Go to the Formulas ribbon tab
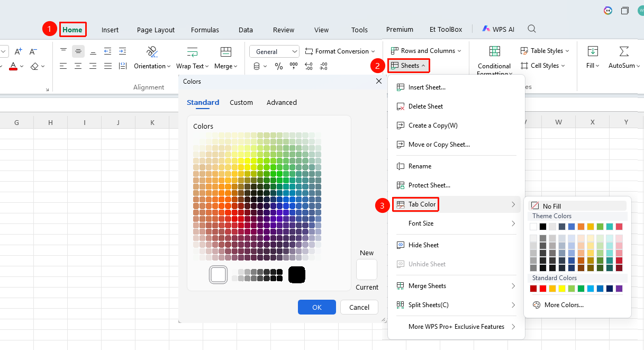The height and width of the screenshot is (350, 644). click(x=205, y=30)
